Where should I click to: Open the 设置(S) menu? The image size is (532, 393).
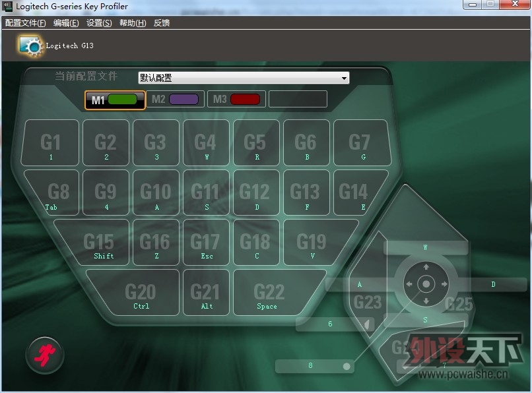(x=99, y=23)
